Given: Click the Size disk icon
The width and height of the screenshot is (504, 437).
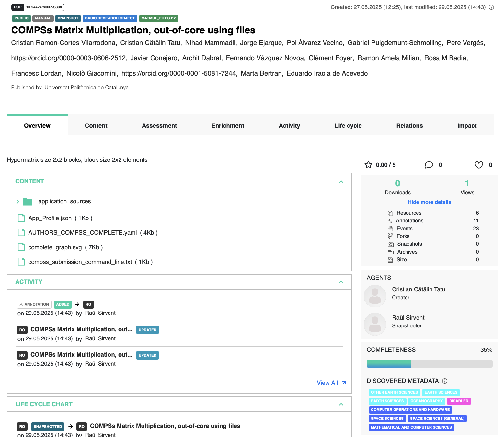Looking at the screenshot, I should (390, 260).
